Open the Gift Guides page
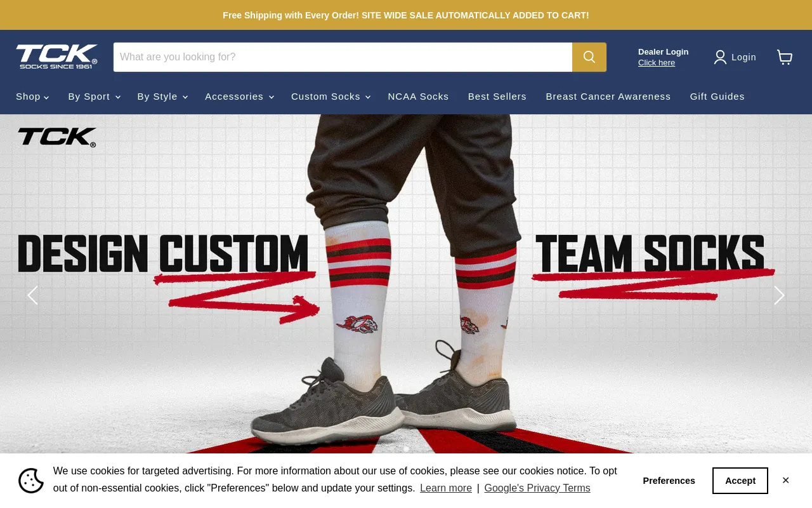The image size is (812, 508). click(x=717, y=97)
